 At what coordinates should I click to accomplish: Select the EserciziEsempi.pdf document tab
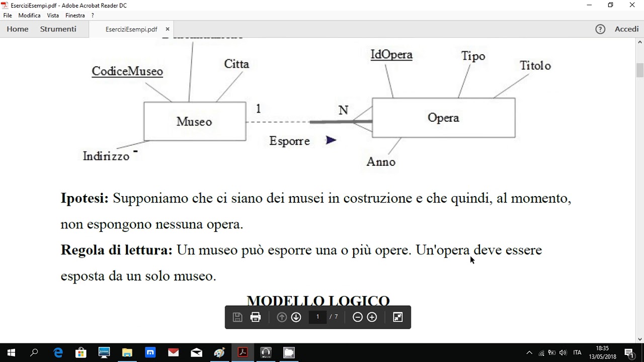(x=131, y=29)
